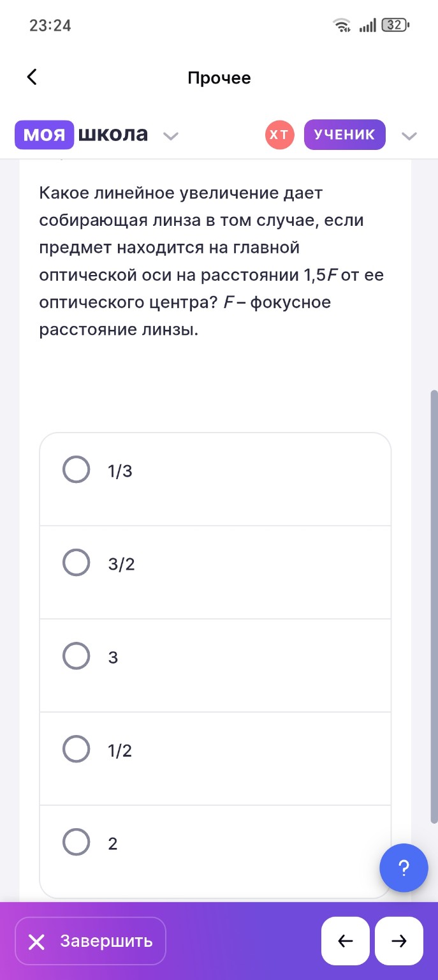Expand the school selector chevron
Screen dimensions: 438x980
coord(170,135)
